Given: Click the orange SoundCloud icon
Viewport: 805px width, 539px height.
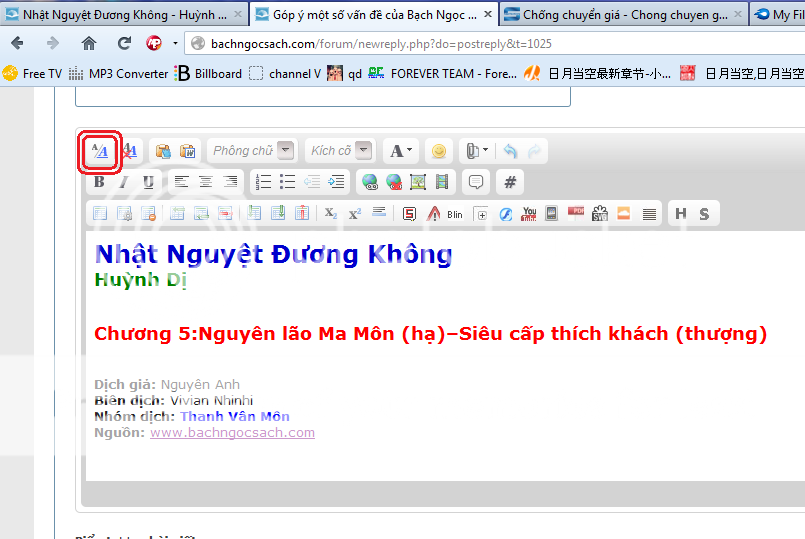Looking at the screenshot, I should [x=624, y=213].
